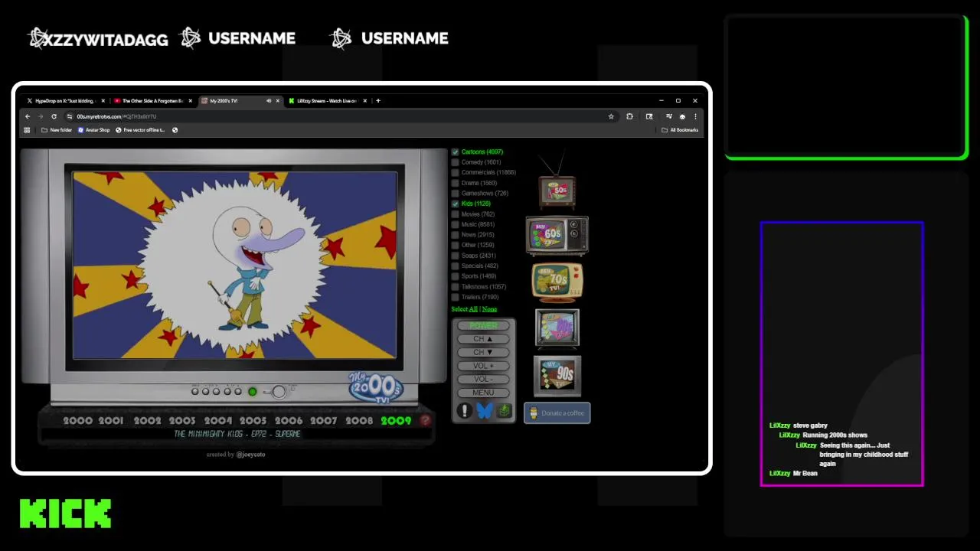Open the My 60s TV icon

[557, 235]
